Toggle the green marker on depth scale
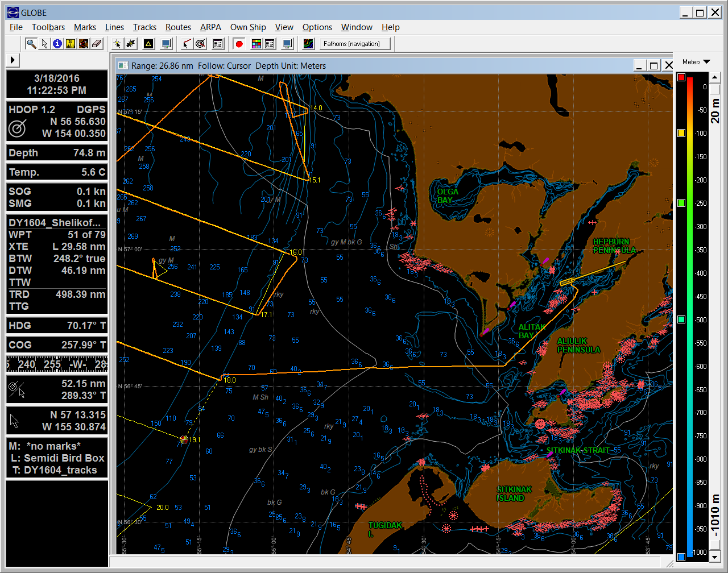The width and height of the screenshot is (728, 573). [x=681, y=203]
